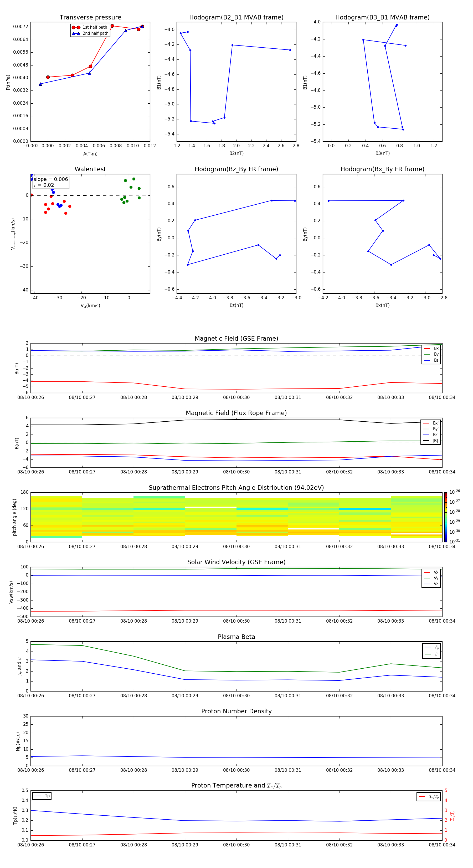Click the '1st half path' legend entry
Image resolution: width=473 pixels, height=868 pixels.
click(x=90, y=27)
